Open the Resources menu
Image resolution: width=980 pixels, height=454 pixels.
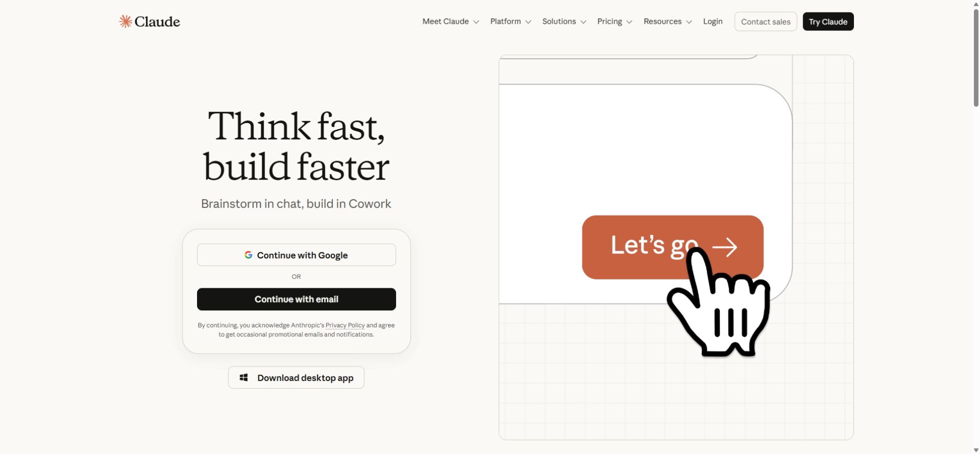click(668, 22)
